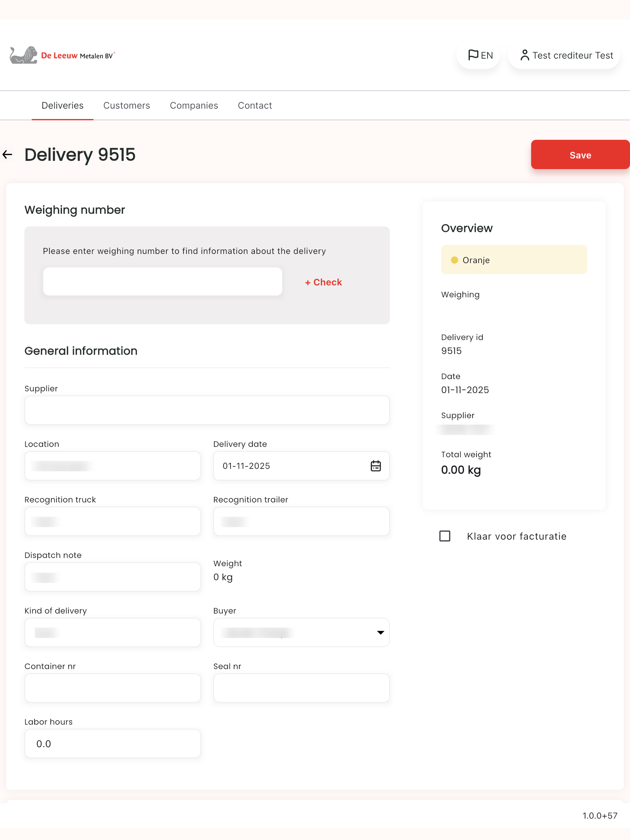Click the Oranje status badge
This screenshot has width=630, height=840.
tap(514, 260)
